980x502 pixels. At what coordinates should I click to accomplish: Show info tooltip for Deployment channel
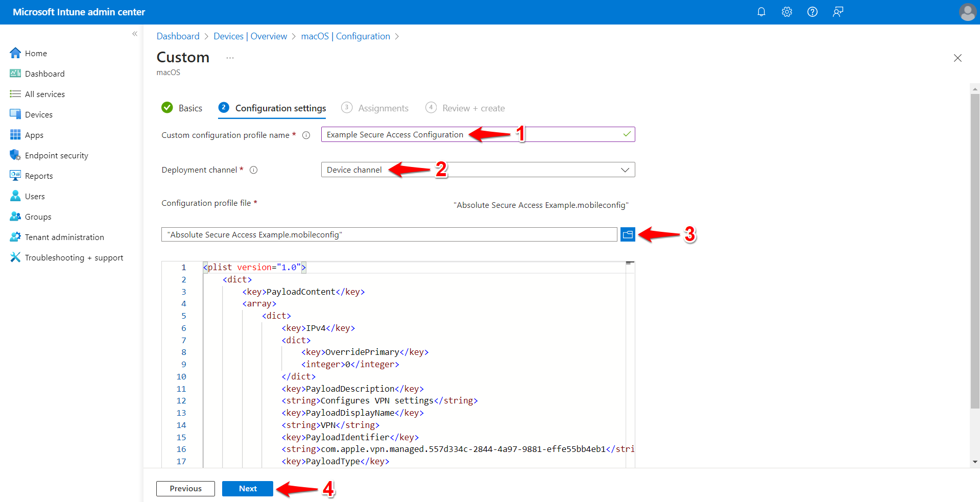[x=253, y=170]
